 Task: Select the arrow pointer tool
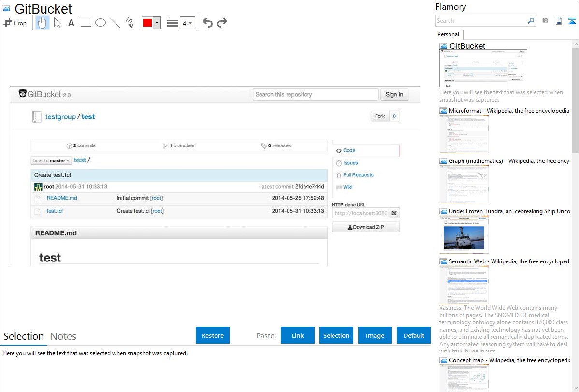point(57,23)
